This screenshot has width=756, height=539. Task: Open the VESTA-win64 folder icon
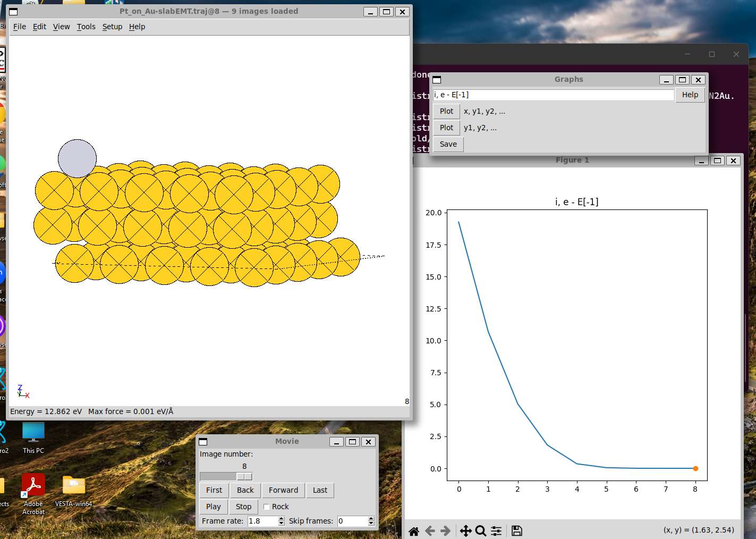pyautogui.click(x=74, y=485)
